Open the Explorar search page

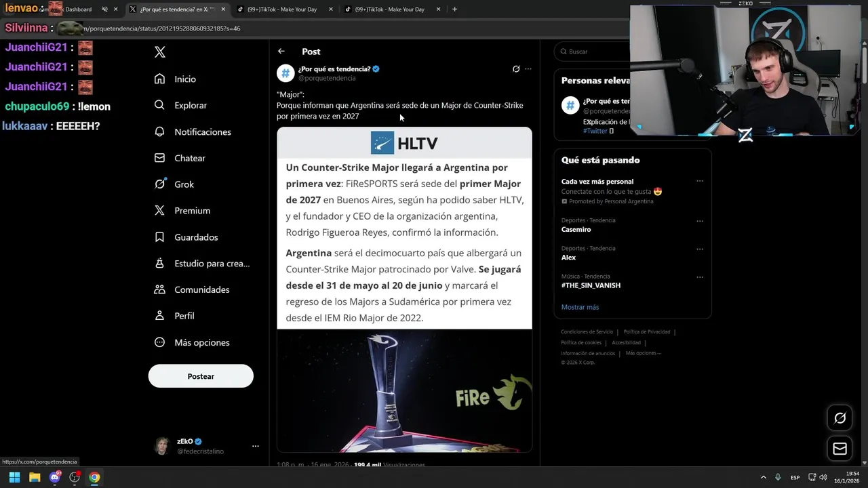[x=180, y=105]
